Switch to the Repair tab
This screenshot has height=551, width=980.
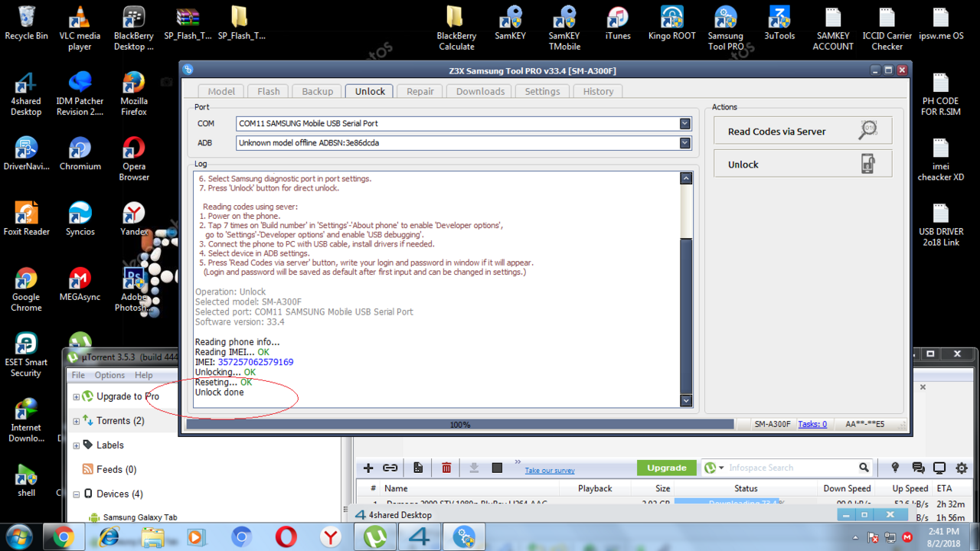(420, 91)
